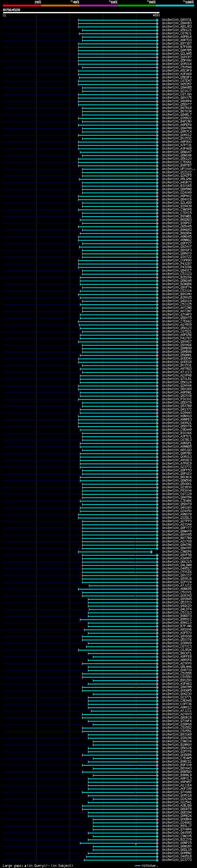Screen dimensions: 197x868
Task: Select hit label UniRef100_A9SU06
Action: tap(177, 630)
